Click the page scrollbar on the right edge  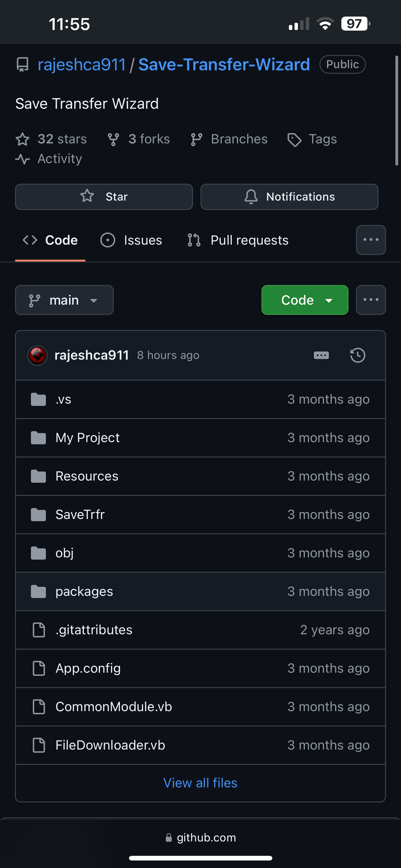[397, 111]
